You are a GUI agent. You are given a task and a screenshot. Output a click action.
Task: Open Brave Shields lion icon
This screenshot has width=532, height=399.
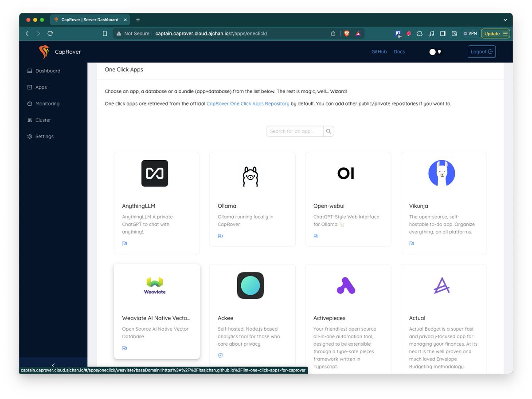[x=347, y=33]
